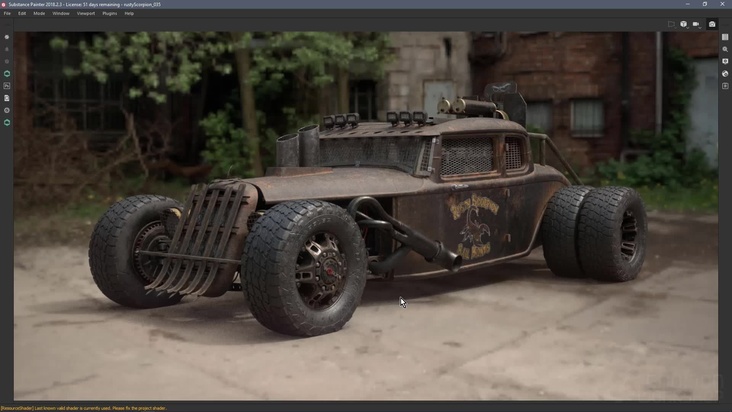Image resolution: width=732 pixels, height=412 pixels.
Task: Restore down the Substance Painter window
Action: pos(705,4)
